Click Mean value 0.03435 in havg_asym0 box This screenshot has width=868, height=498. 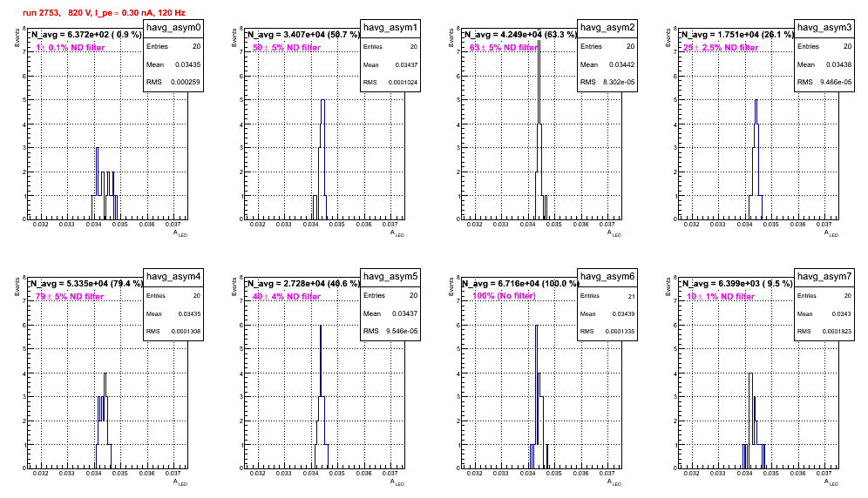[187, 64]
